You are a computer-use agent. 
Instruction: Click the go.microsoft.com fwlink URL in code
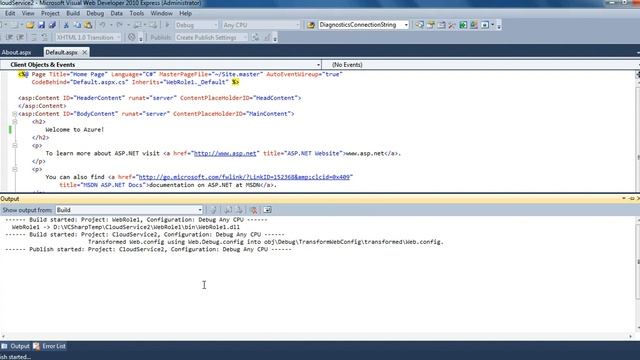coord(244,177)
